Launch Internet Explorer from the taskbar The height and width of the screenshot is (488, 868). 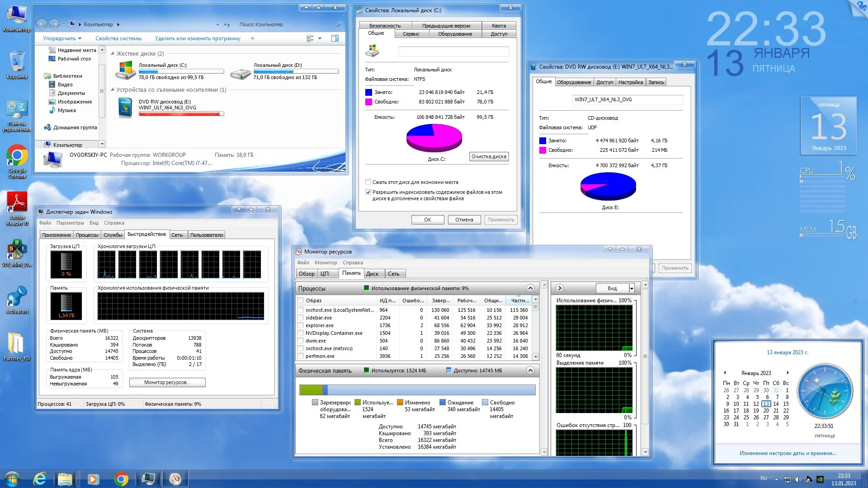pyautogui.click(x=40, y=479)
